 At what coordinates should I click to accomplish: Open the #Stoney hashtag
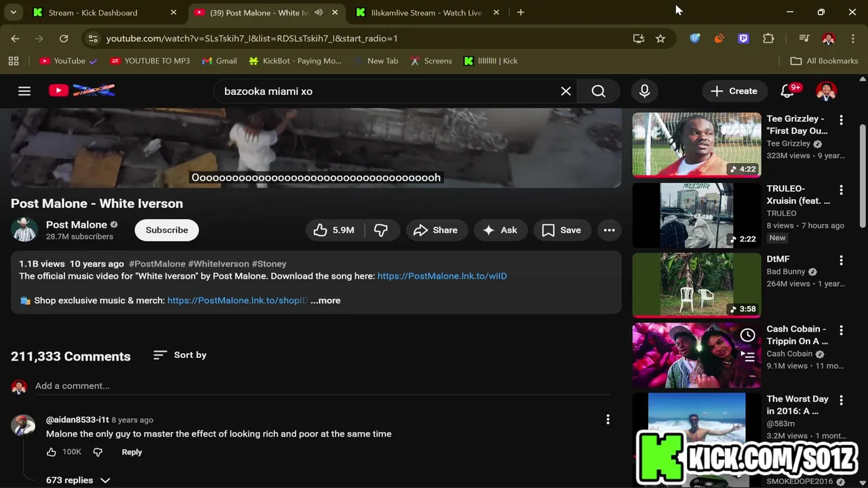tap(269, 264)
